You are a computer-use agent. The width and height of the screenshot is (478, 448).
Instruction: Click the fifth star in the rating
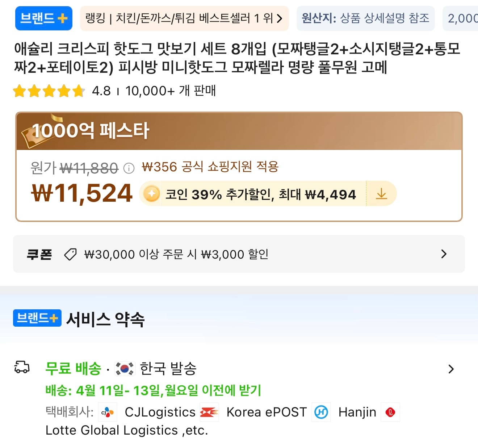point(77,91)
